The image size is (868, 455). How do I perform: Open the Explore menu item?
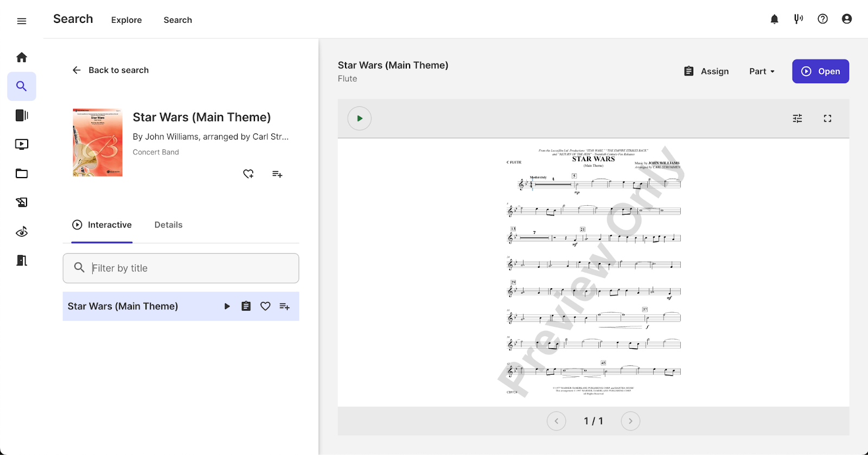click(126, 20)
